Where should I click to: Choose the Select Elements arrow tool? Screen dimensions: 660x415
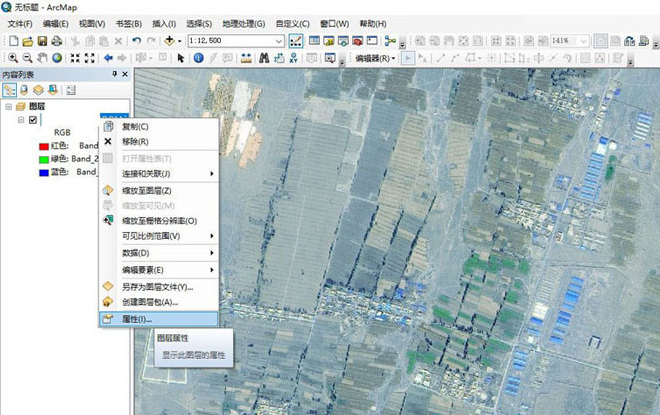point(181,58)
